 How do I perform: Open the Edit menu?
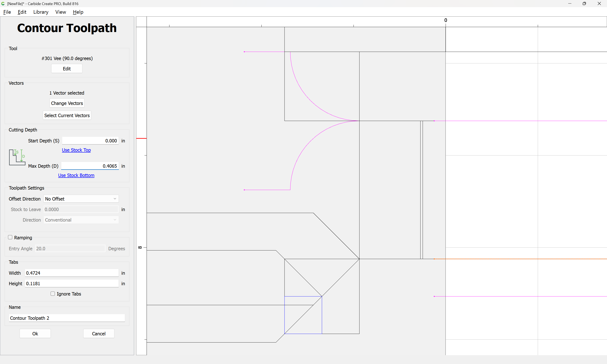pos(22,12)
